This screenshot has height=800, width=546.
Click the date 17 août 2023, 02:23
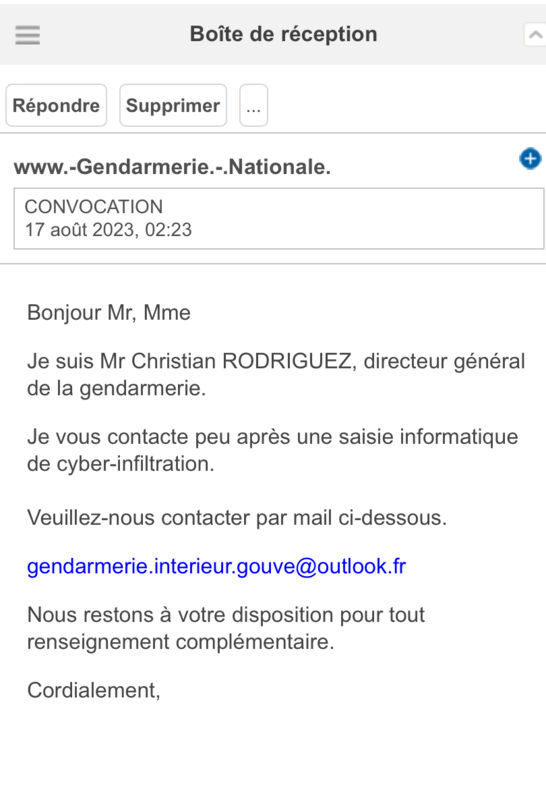[x=109, y=230]
